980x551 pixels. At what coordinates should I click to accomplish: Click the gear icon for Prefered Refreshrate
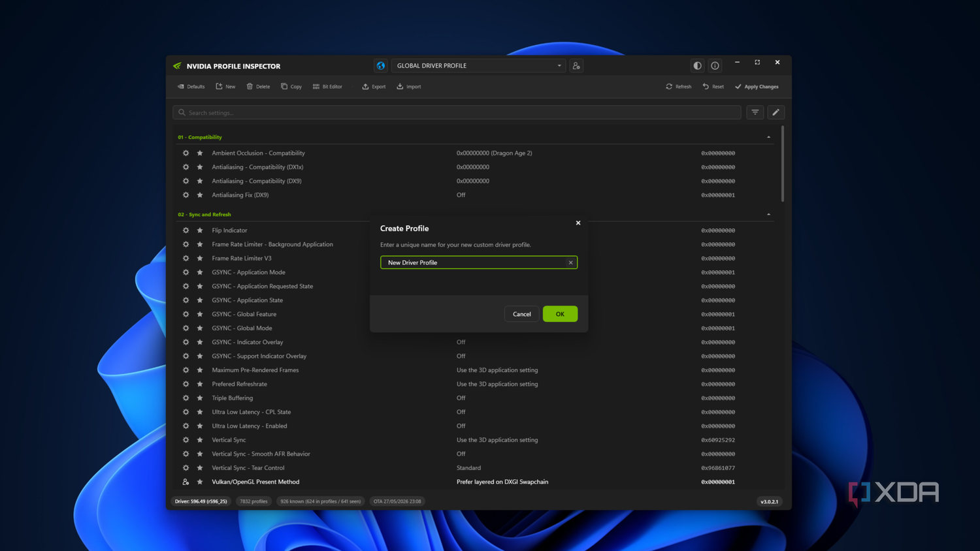pyautogui.click(x=186, y=385)
